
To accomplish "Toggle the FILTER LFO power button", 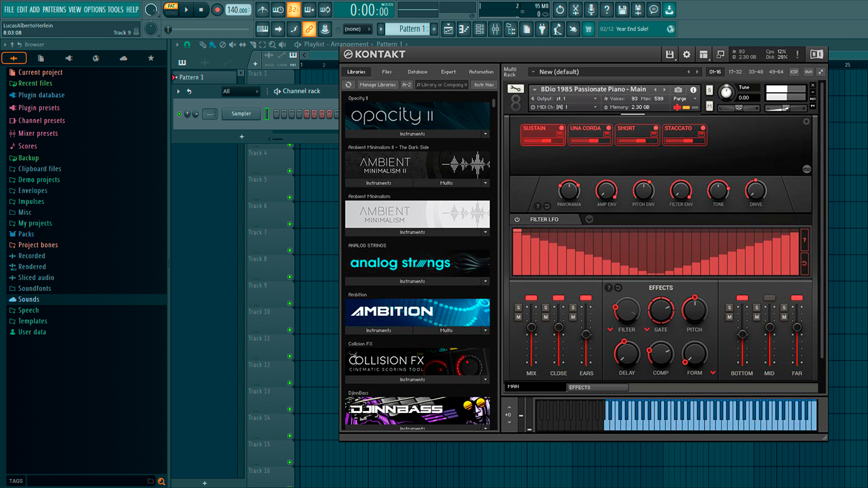I will point(517,219).
